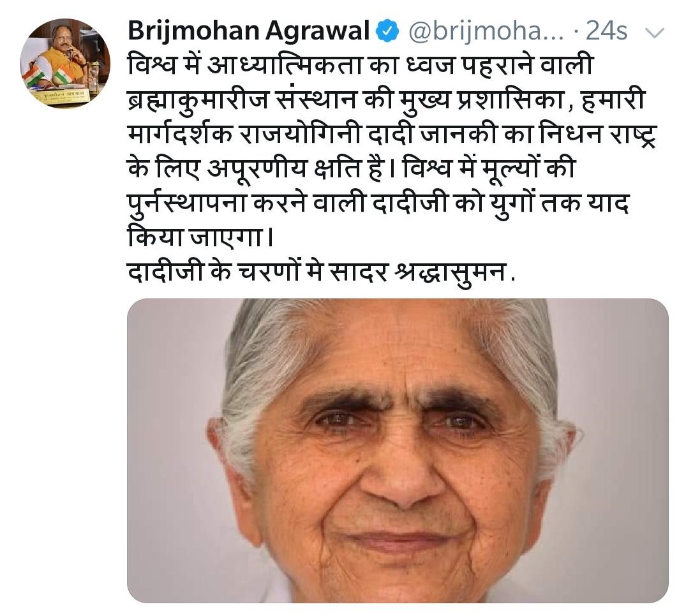Click the line starting with पुर्नस्थापना करने वाली

point(378,204)
